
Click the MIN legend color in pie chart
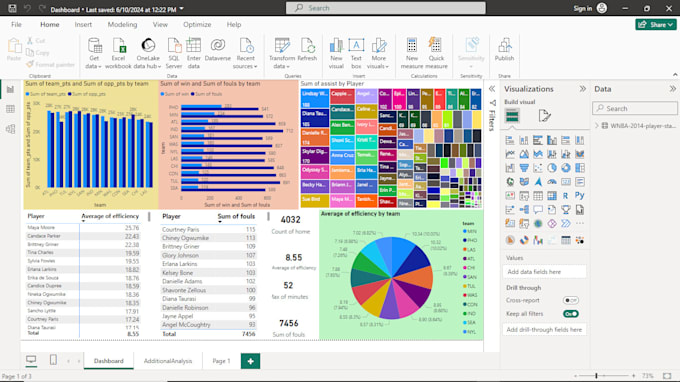tap(465, 232)
